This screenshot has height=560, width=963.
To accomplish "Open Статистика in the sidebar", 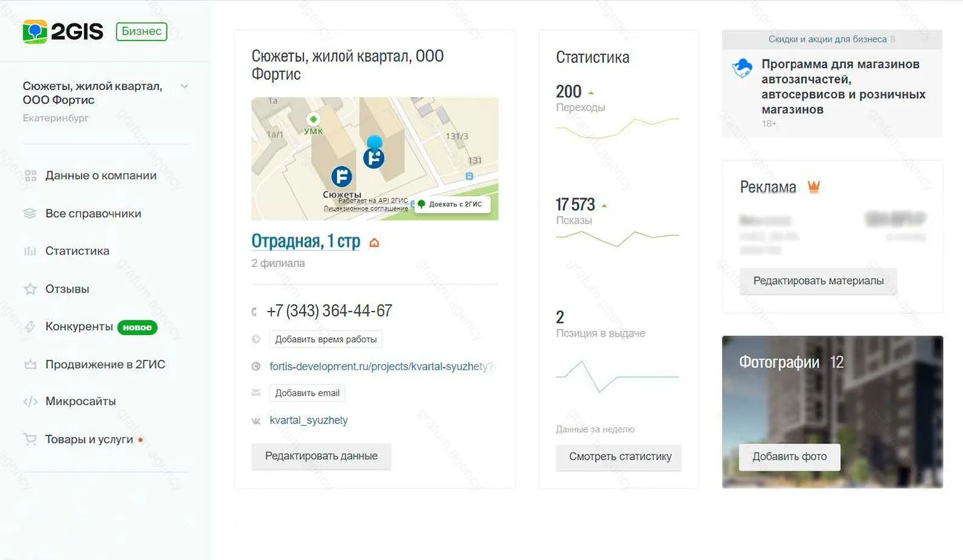I will [77, 251].
